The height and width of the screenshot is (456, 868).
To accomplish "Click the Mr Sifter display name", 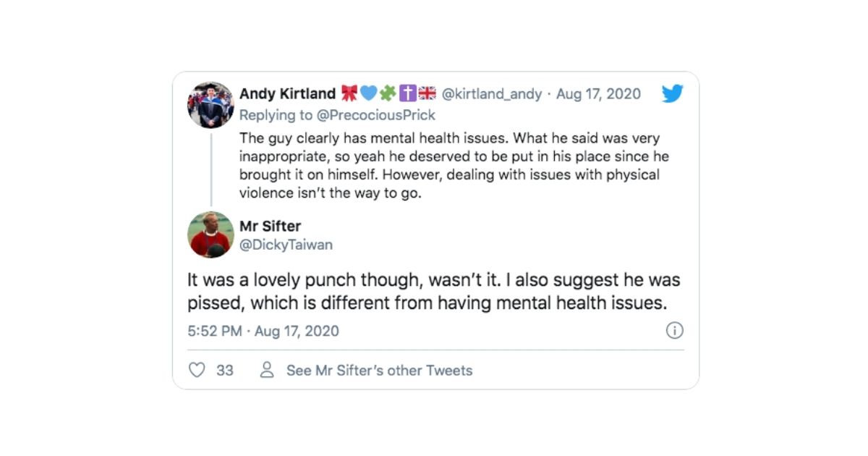I will pos(270,226).
